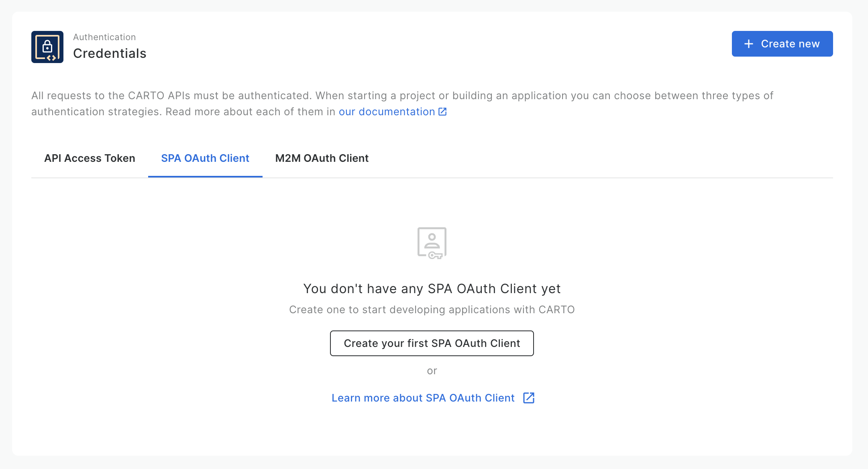868x469 pixels.
Task: Open the our documentation link
Action: (x=387, y=112)
